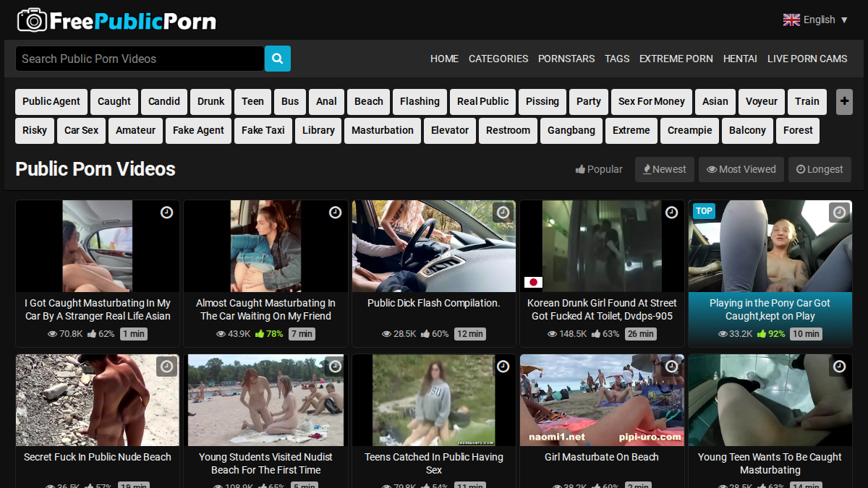The height and width of the screenshot is (488, 868).
Task: Sort videos by Newest
Action: pos(665,169)
